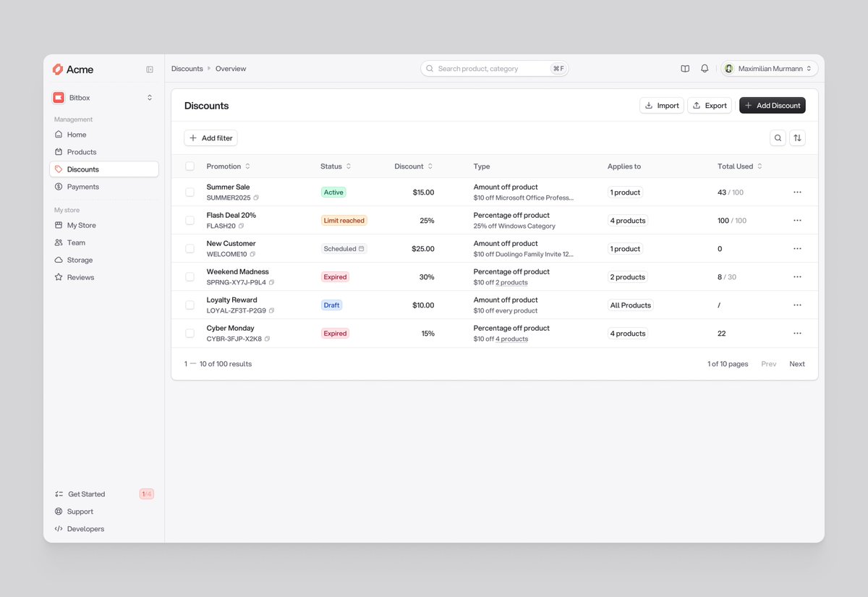Open Support in the sidebar

click(x=104, y=512)
